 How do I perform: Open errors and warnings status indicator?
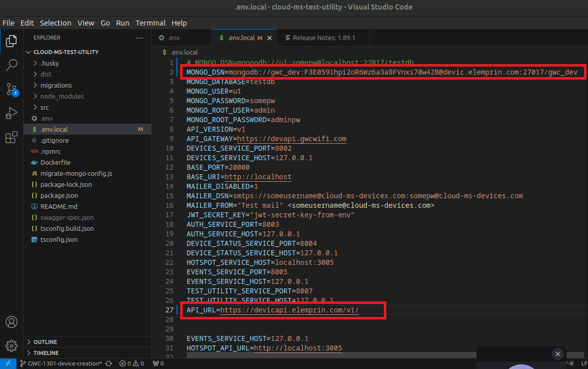(132, 363)
